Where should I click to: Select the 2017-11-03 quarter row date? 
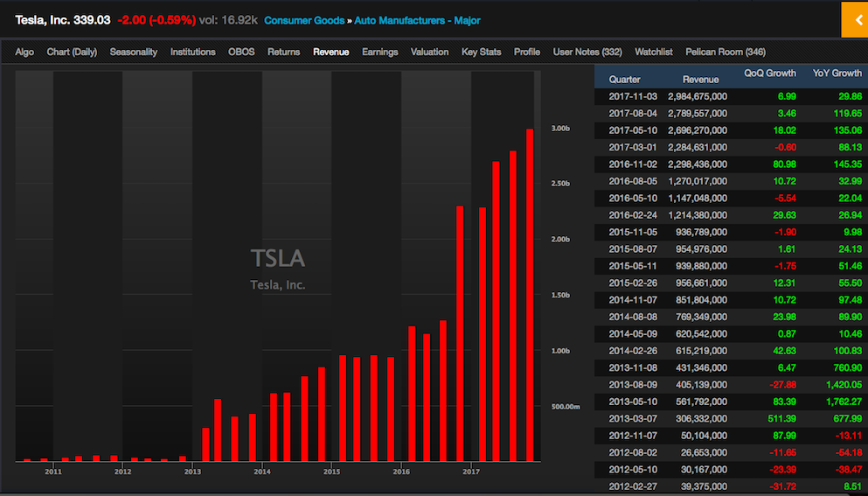(633, 96)
